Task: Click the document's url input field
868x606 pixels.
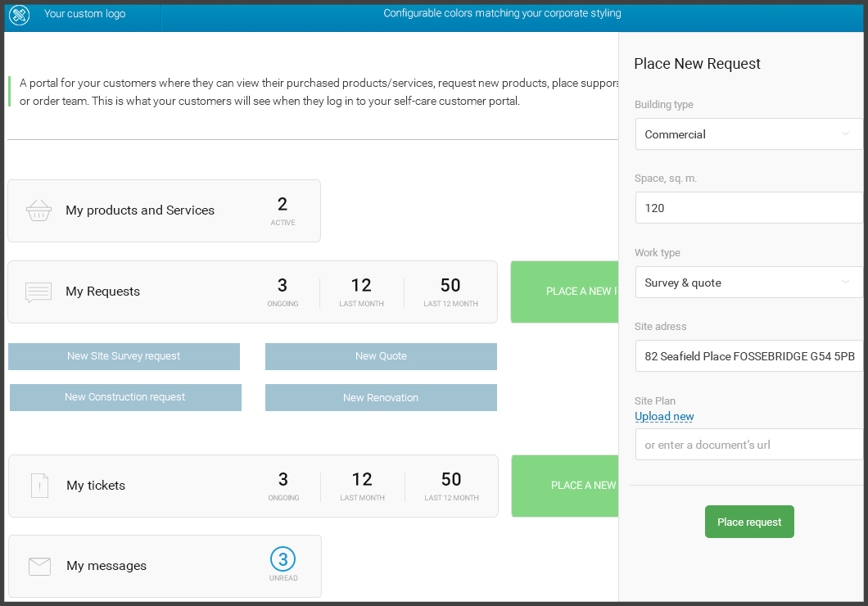Action: [748, 444]
